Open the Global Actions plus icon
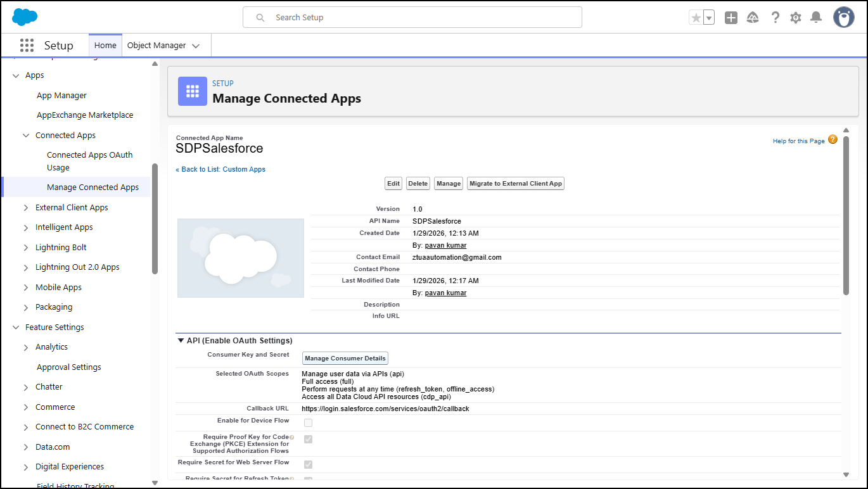Viewport: 868px width, 489px height. coord(731,18)
